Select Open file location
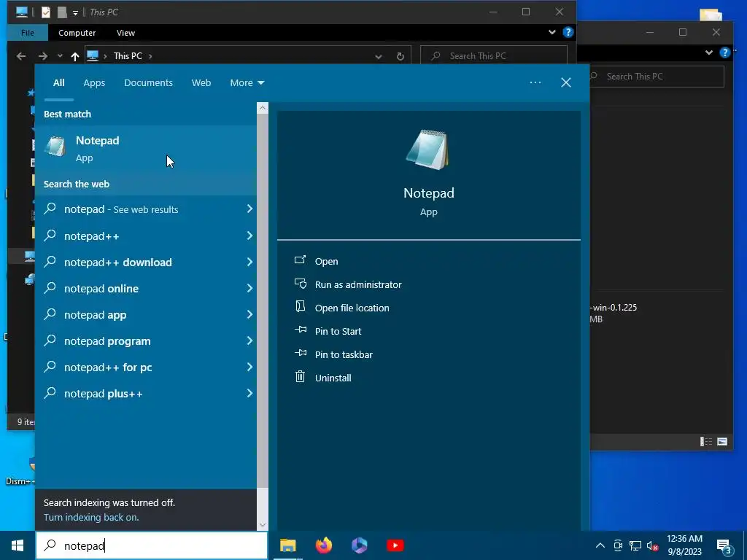The image size is (747, 560). coord(352,308)
